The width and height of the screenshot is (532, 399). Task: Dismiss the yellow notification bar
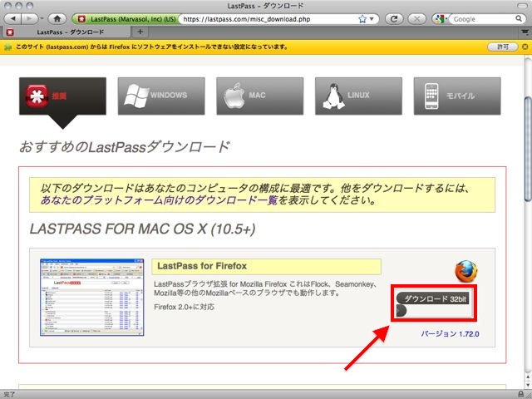tap(525, 47)
